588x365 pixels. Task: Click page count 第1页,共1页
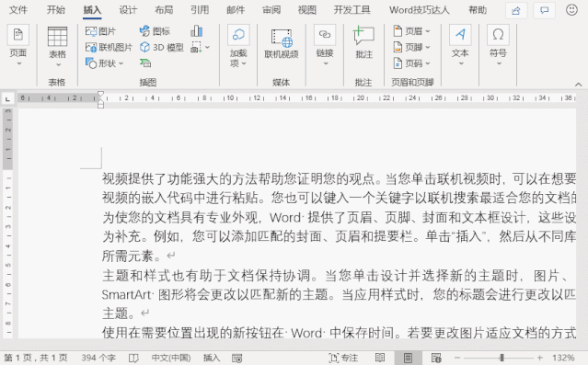[36, 359]
